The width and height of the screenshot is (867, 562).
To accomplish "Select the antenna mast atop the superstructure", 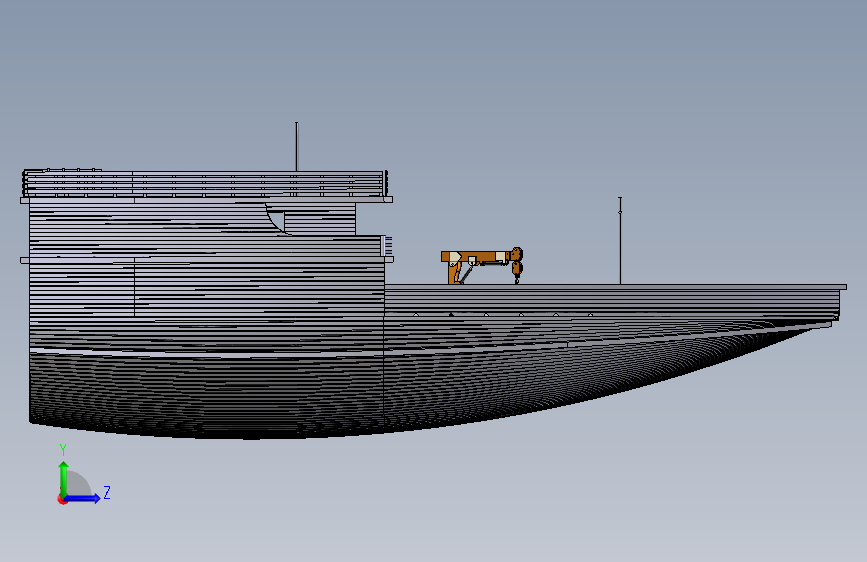I will [x=296, y=147].
